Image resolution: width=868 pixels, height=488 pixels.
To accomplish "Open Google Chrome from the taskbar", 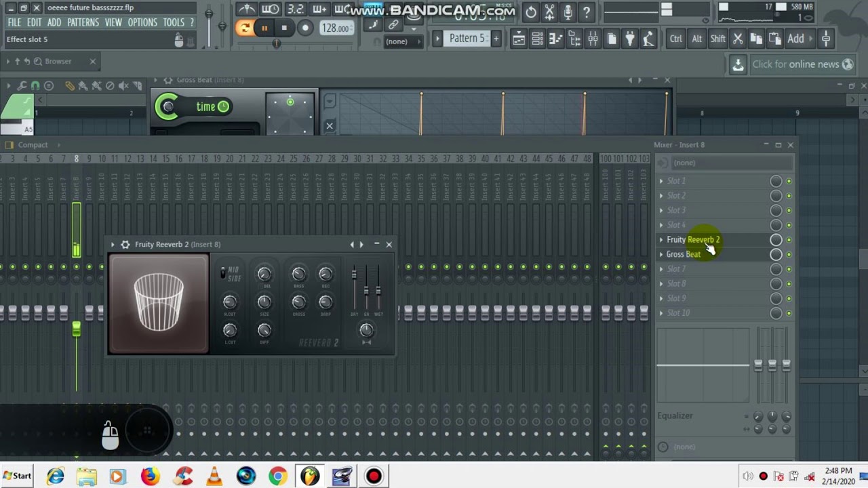I will click(277, 476).
